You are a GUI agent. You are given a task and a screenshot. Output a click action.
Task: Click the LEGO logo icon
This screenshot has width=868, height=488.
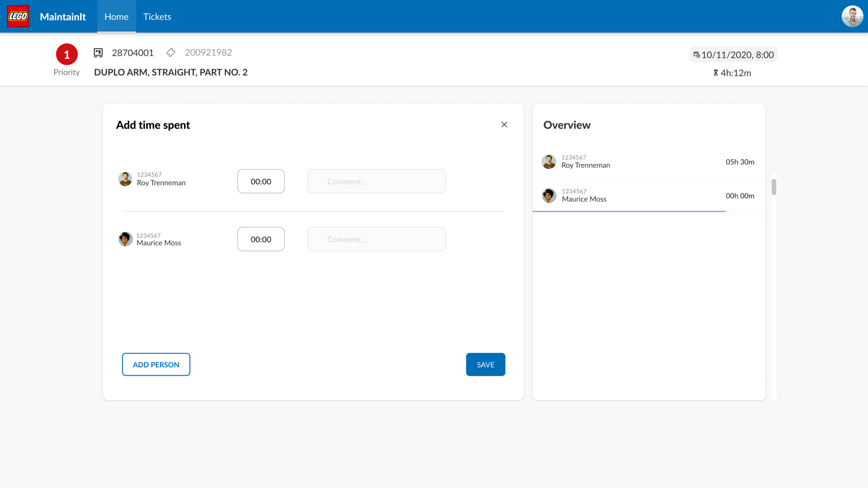(18, 16)
